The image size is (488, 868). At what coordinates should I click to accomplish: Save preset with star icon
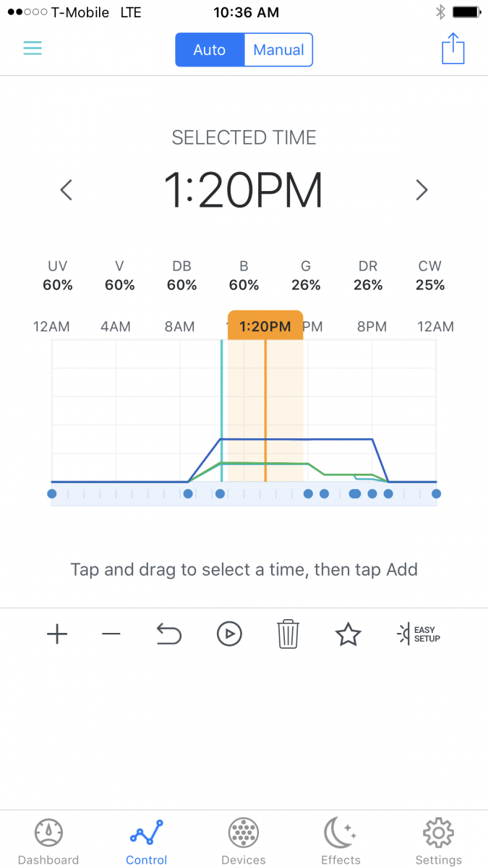(x=348, y=634)
